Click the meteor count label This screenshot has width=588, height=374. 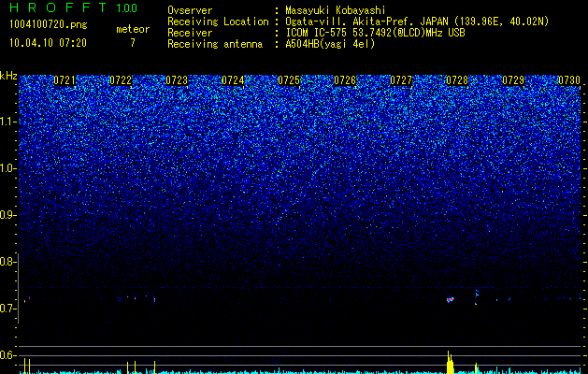tap(133, 29)
